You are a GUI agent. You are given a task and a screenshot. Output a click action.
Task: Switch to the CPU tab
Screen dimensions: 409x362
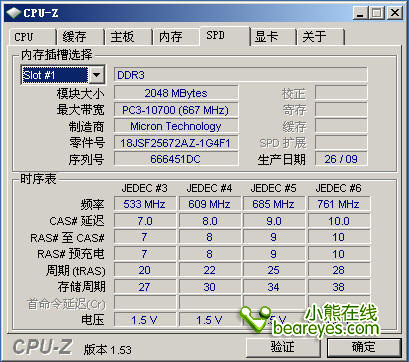33,37
